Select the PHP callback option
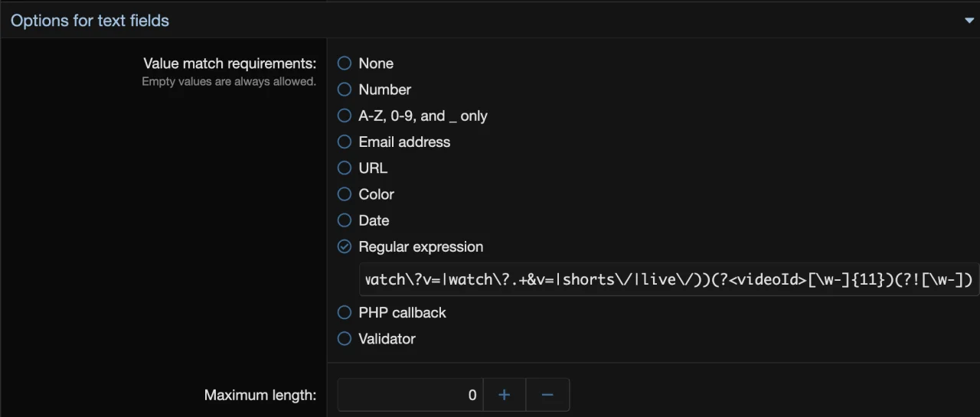Image resolution: width=980 pixels, height=417 pixels. (x=345, y=312)
